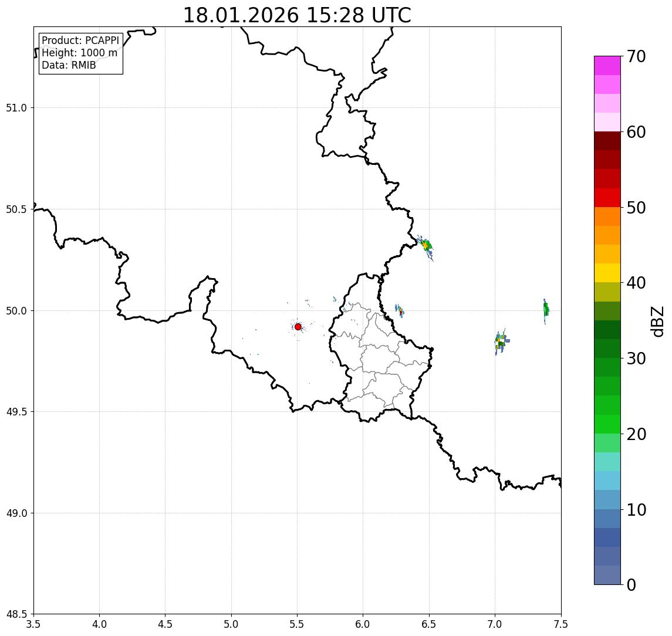Screen dimensions: 672x636
Task: Click the dark red 60 dBZ colorbar segment
Action: (607, 141)
